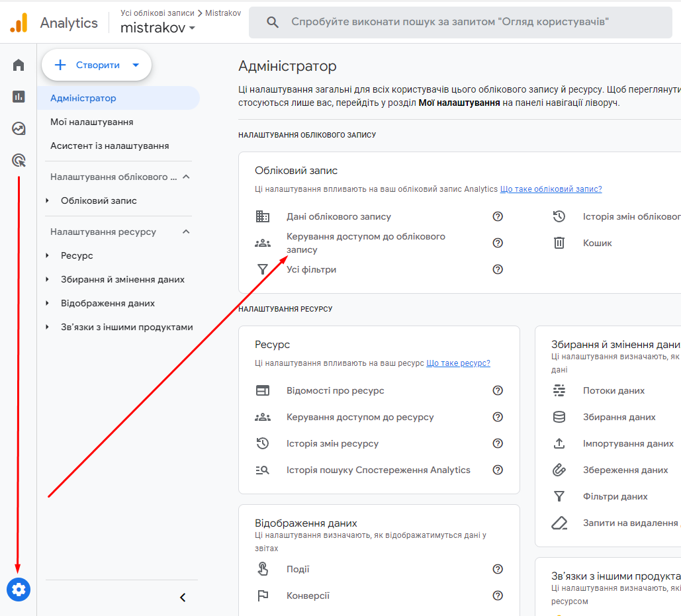The height and width of the screenshot is (616, 681).
Task: Open the Explore icon in sidebar
Action: [19, 128]
